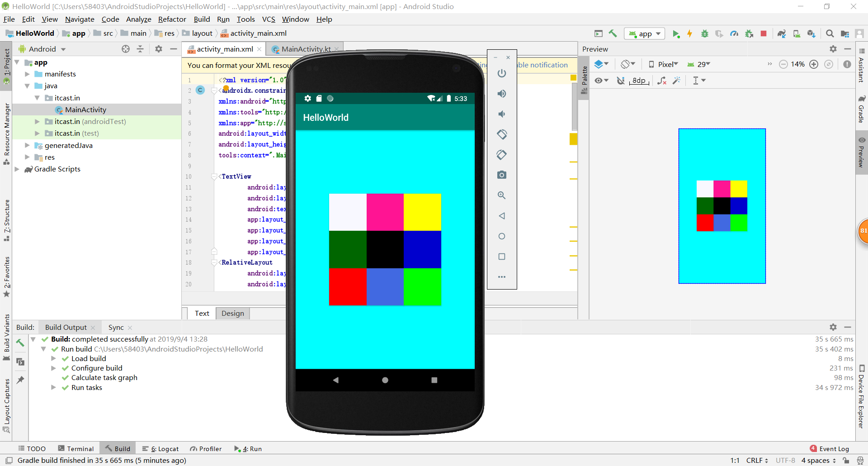Expand the Gradle Scripts tree node
The image size is (868, 466).
click(17, 169)
